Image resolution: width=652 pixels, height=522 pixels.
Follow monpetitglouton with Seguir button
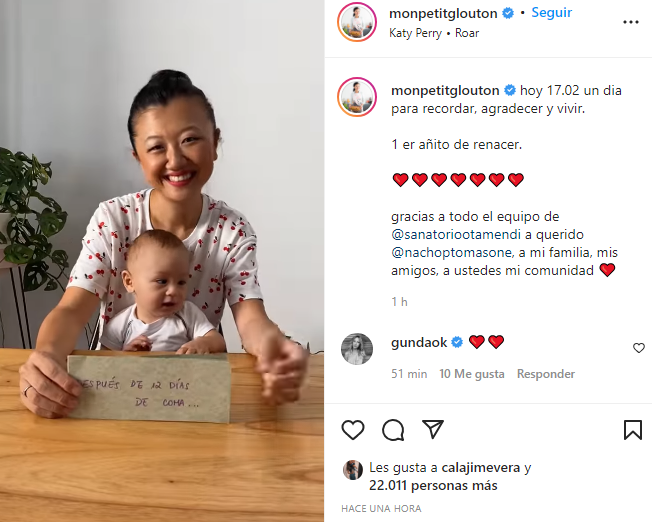pos(551,12)
